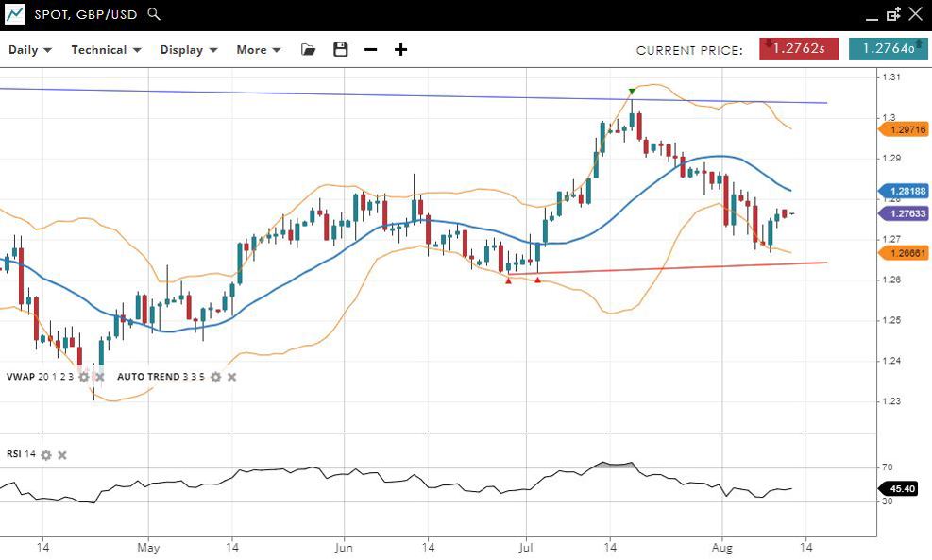The height and width of the screenshot is (560, 932).
Task: Open the Technical indicators dropdown
Action: [106, 50]
